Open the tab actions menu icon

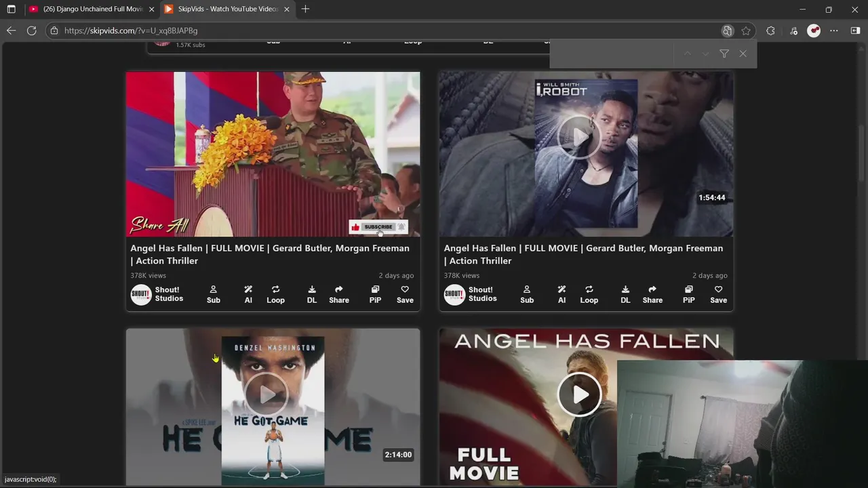[11, 9]
